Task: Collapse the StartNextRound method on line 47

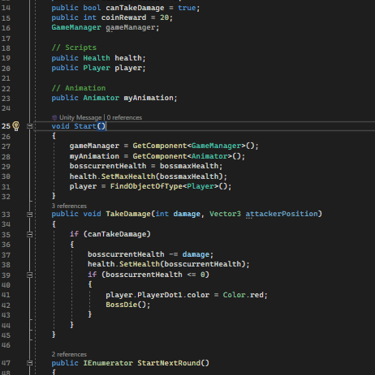Action: tap(30, 363)
